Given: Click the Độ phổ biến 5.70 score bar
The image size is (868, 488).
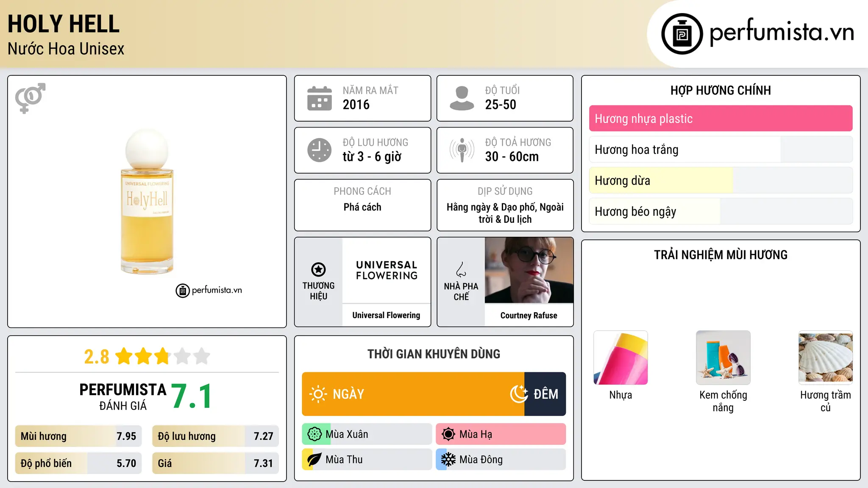Looking at the screenshot, I should click(78, 463).
